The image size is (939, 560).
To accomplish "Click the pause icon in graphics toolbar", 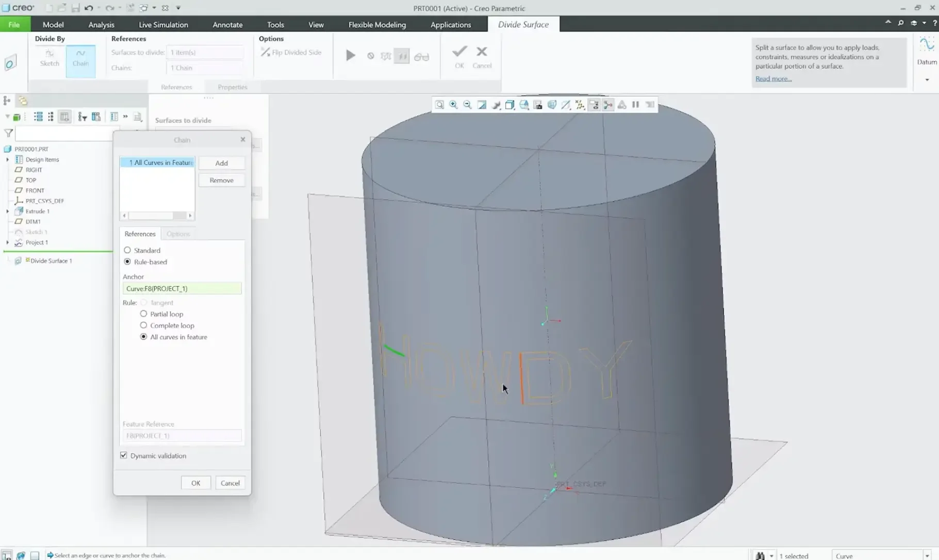I will pyautogui.click(x=636, y=105).
